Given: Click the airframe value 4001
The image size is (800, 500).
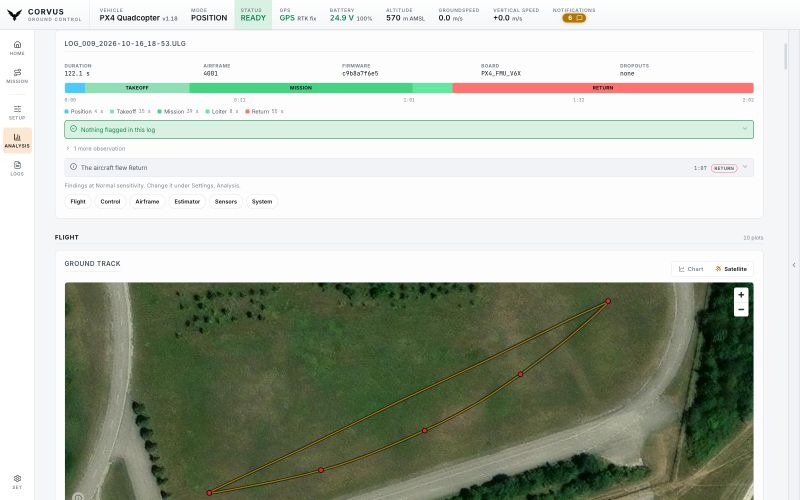Looking at the screenshot, I should (211, 73).
